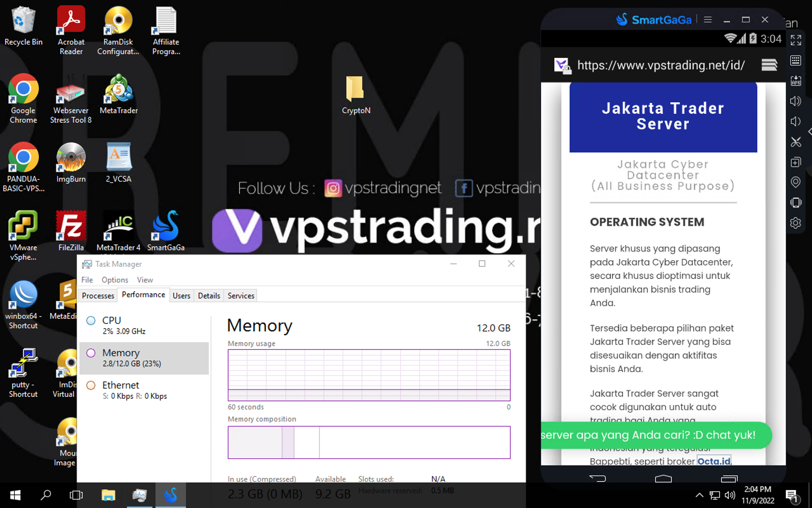Select the Google Chrome desktop shortcut

click(x=23, y=98)
